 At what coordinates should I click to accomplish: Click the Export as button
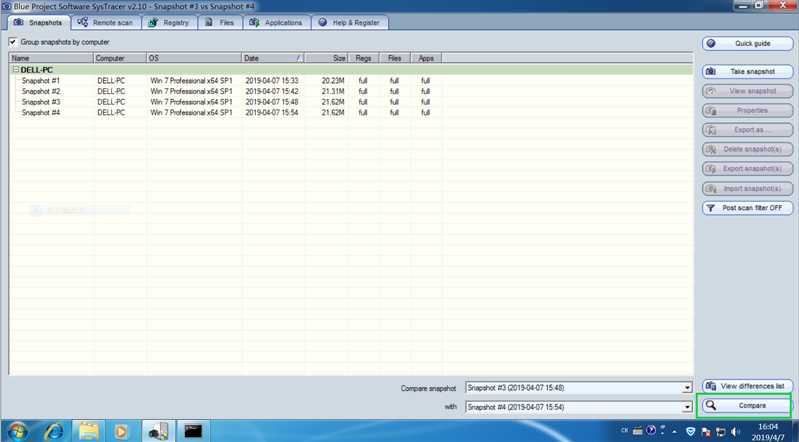(748, 130)
